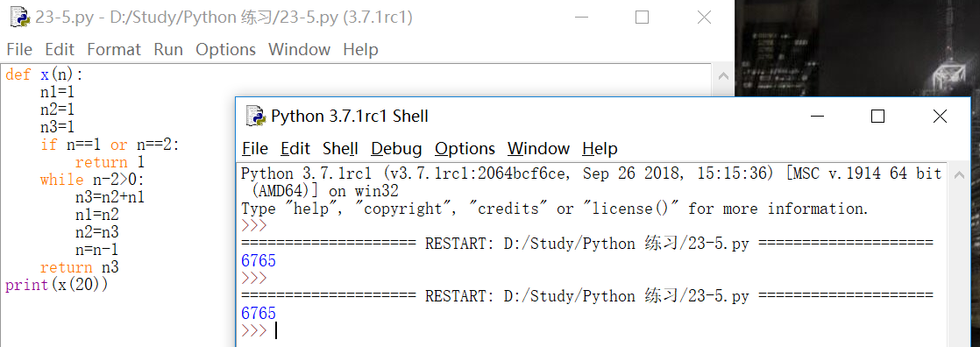Open the editor File menu
This screenshot has width=980, height=347.
click(x=19, y=49)
